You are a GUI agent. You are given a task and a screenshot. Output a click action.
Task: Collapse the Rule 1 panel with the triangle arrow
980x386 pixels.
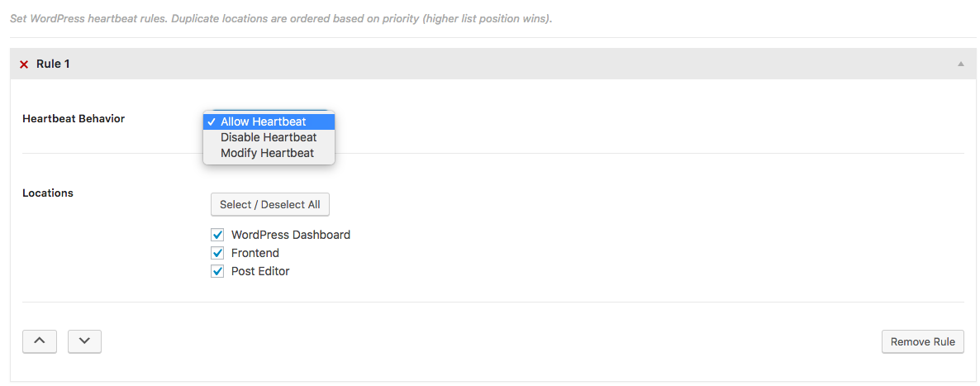pyautogui.click(x=960, y=64)
